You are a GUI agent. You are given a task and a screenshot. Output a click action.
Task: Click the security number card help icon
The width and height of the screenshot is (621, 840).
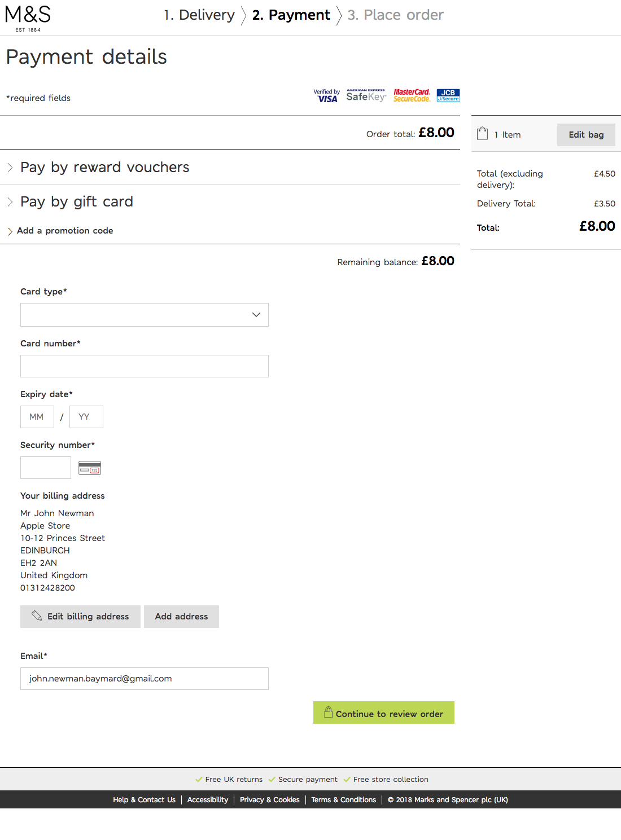[89, 468]
